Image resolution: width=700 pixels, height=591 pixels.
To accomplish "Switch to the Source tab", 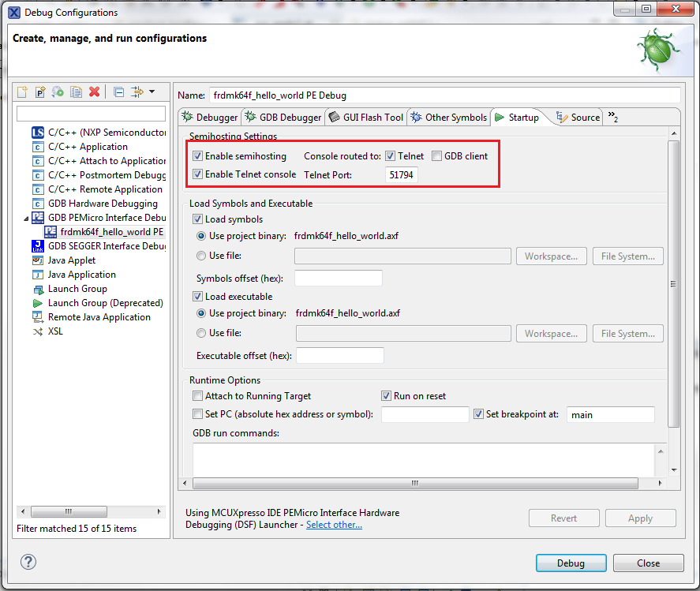I will (x=578, y=117).
